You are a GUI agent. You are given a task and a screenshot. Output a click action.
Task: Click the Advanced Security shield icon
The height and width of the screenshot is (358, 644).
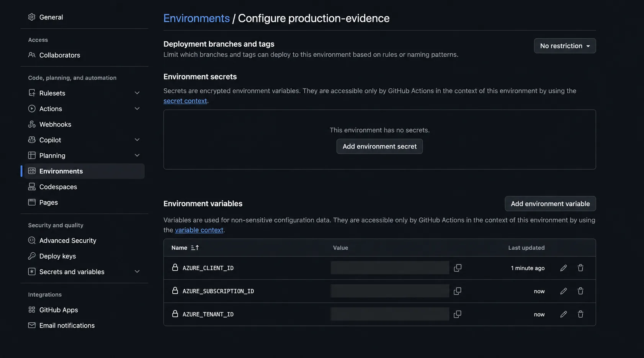(x=32, y=240)
